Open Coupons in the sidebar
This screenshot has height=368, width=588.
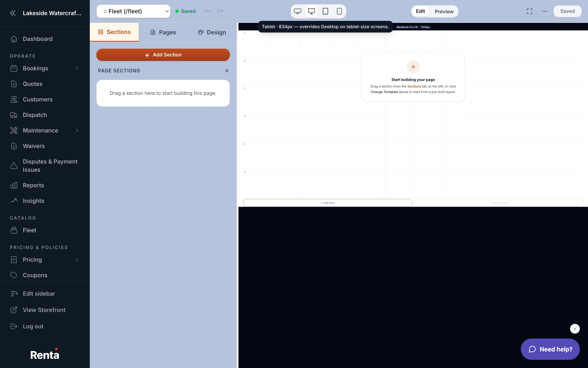(35, 275)
